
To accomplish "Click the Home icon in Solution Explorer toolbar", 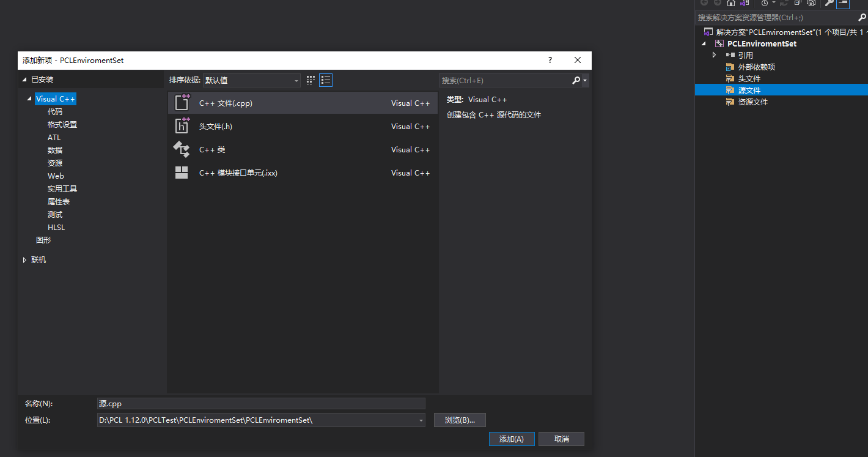I will (x=731, y=3).
